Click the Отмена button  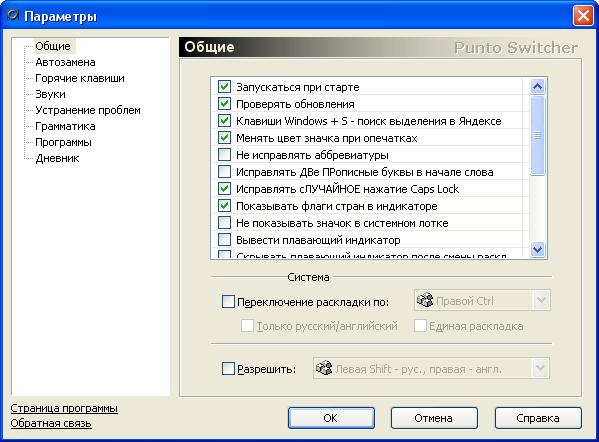pos(434,418)
